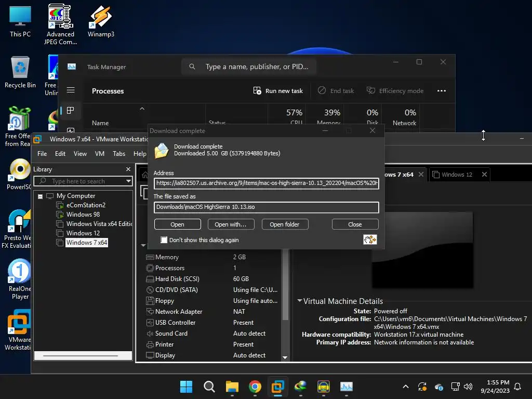Open the Tabs menu in VMware Workstation
Viewport: 532px width, 399px height.
pyautogui.click(x=119, y=154)
